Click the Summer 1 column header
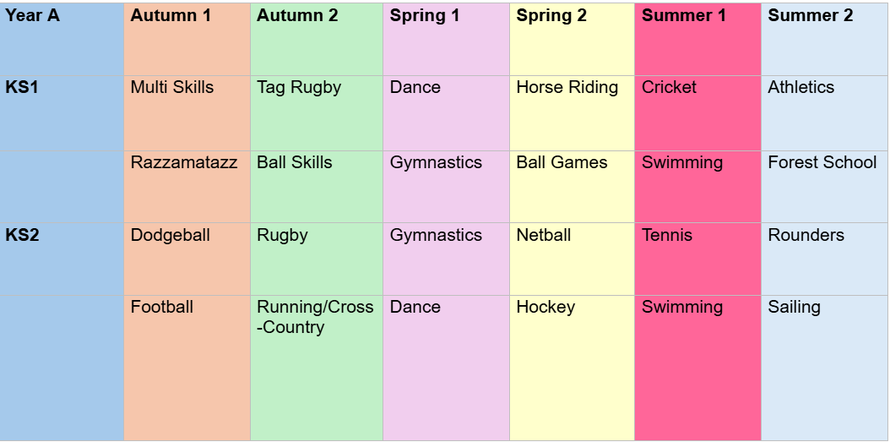The height and width of the screenshot is (442, 890). (685, 15)
